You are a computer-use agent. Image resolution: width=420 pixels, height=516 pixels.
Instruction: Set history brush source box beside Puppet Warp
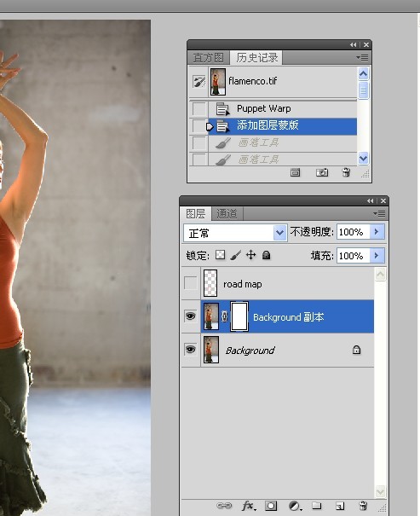pos(198,108)
